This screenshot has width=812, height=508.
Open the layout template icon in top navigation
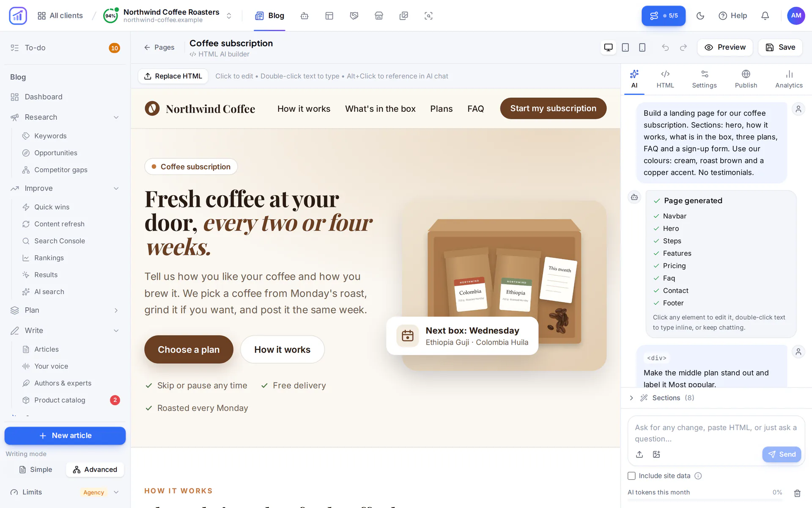click(x=329, y=16)
